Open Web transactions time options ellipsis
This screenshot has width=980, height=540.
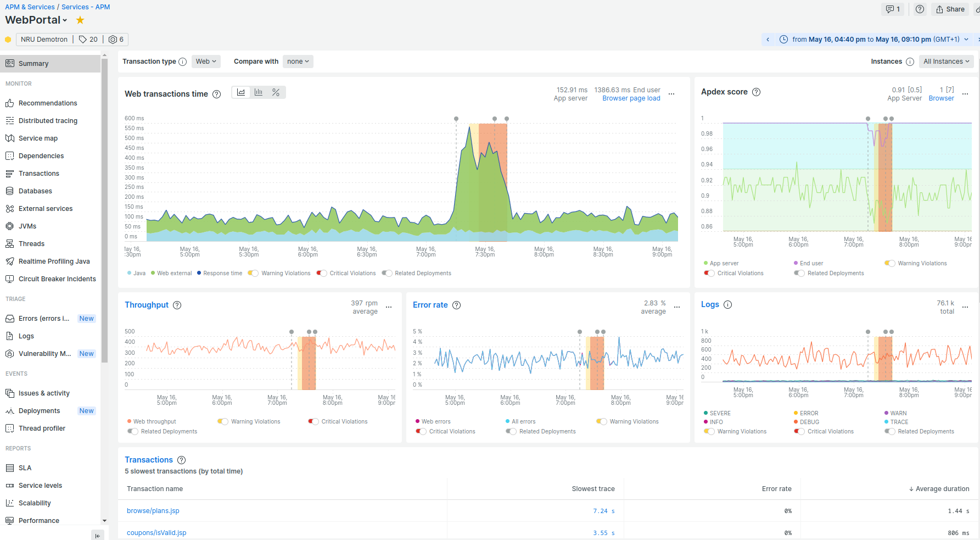coord(671,94)
